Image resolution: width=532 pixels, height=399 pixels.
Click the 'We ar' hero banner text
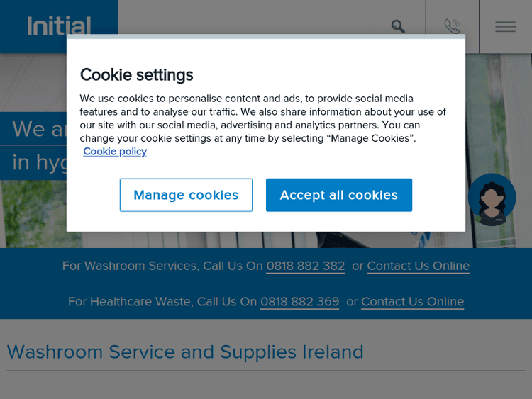(38, 129)
